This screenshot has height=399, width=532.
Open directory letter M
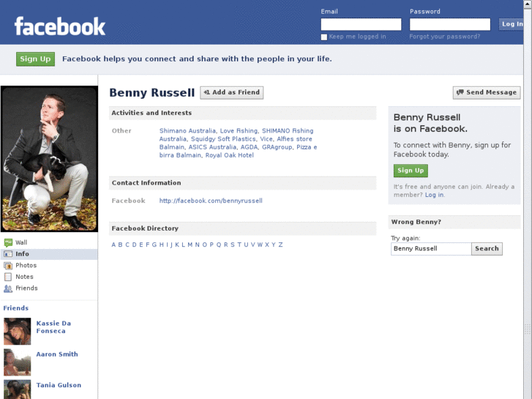[x=190, y=245]
